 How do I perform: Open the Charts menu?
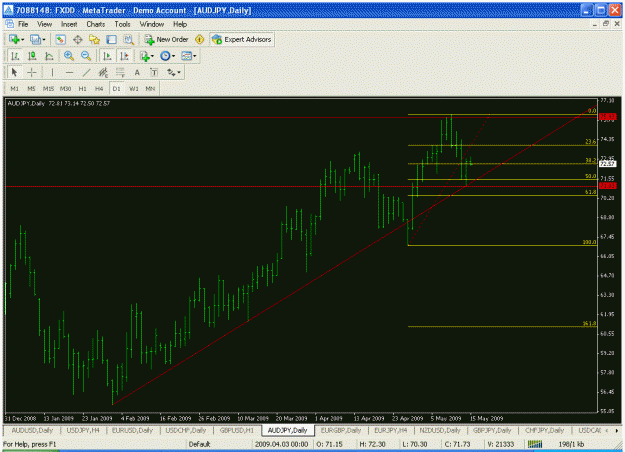(96, 24)
